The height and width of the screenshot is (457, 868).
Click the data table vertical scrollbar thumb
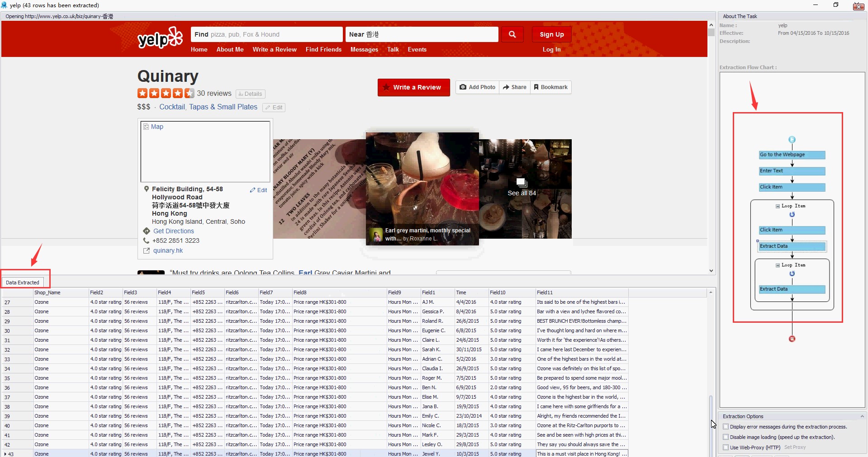(711, 425)
